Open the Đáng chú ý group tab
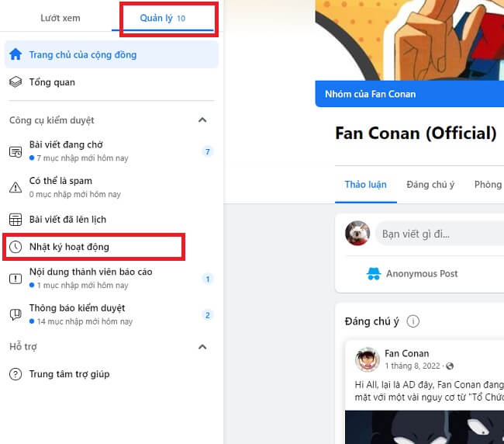This screenshot has height=444, width=504. coord(430,185)
